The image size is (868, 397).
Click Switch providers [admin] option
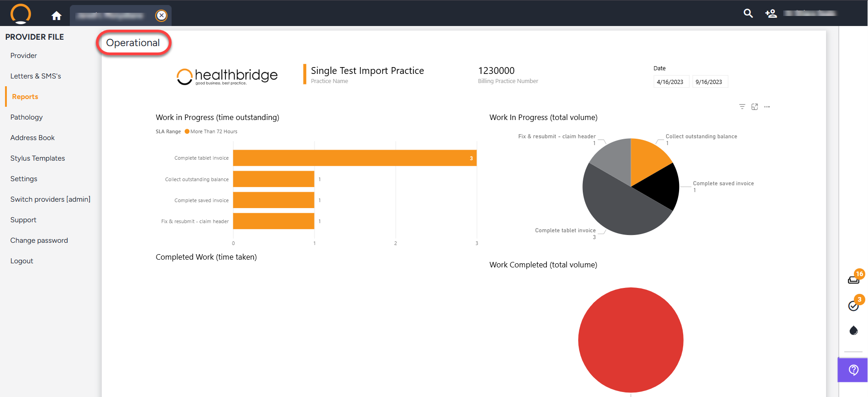pos(50,199)
